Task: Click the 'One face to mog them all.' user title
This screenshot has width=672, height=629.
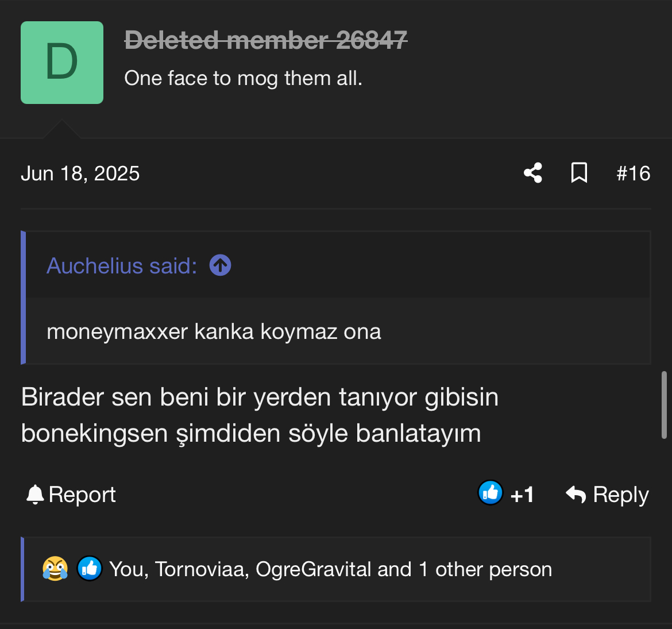Action: [243, 78]
